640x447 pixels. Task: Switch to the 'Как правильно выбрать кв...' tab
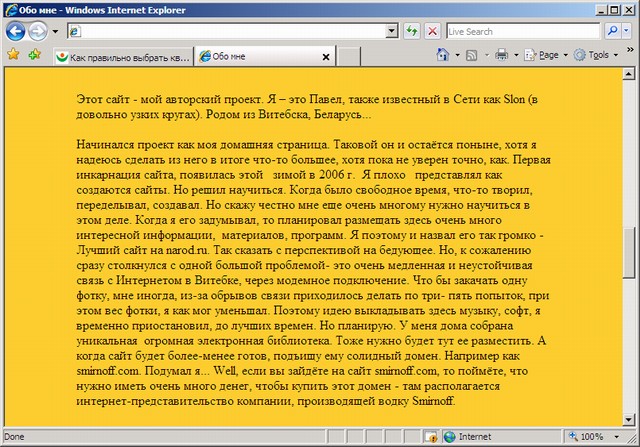point(124,57)
